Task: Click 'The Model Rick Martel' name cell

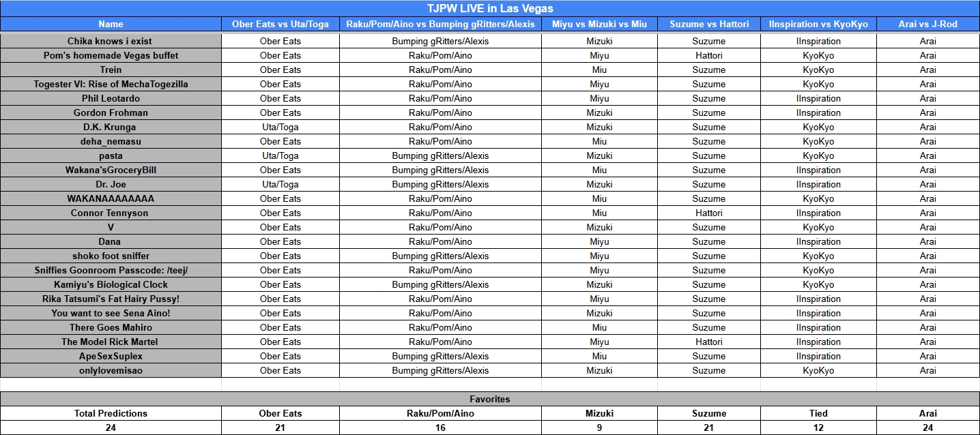Action: click(111, 342)
